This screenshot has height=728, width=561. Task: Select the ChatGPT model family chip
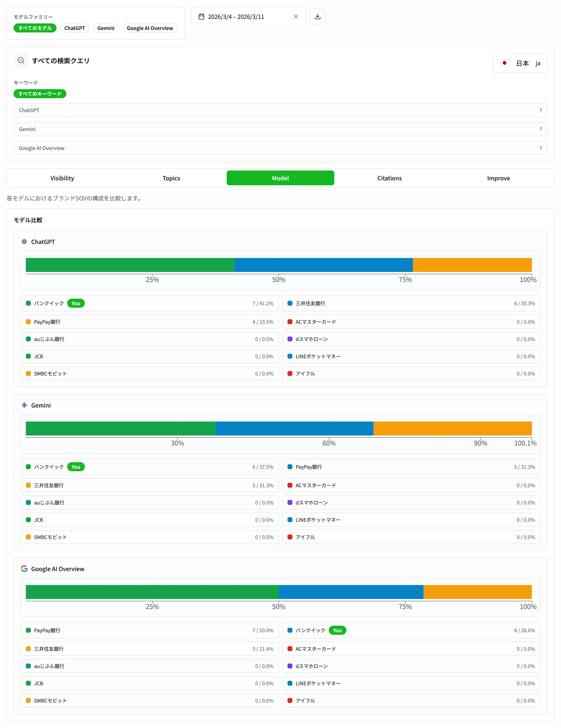tap(75, 28)
